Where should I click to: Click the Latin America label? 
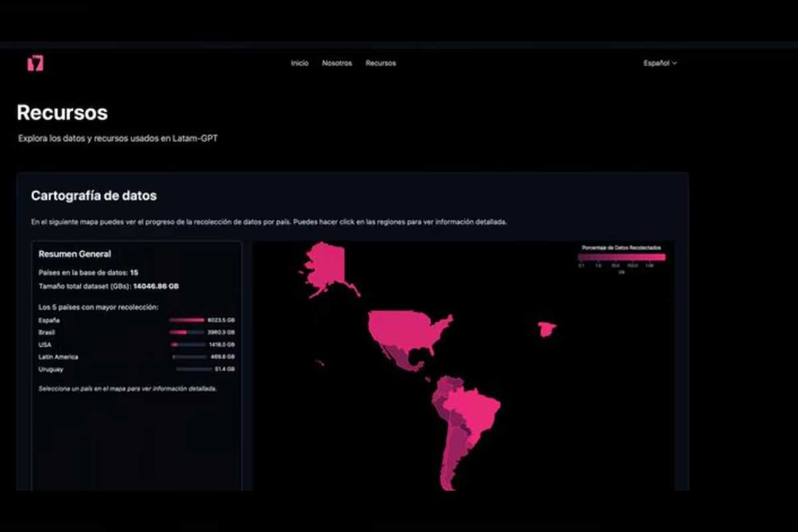click(59, 357)
